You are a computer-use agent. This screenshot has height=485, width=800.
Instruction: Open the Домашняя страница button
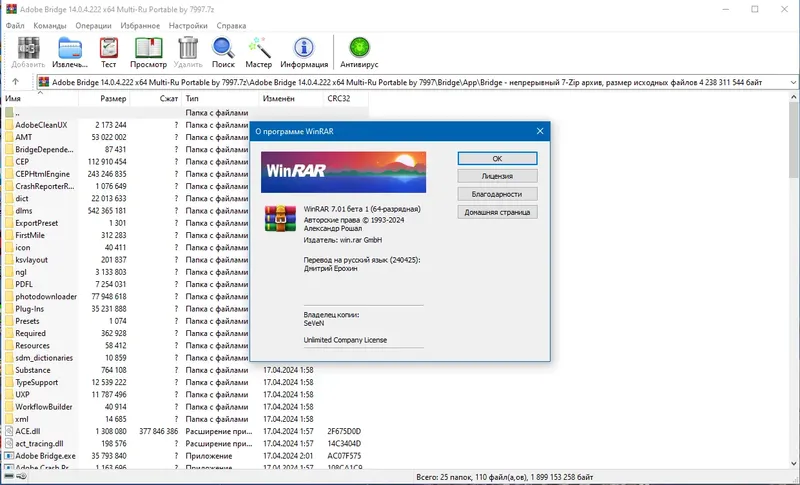click(497, 212)
